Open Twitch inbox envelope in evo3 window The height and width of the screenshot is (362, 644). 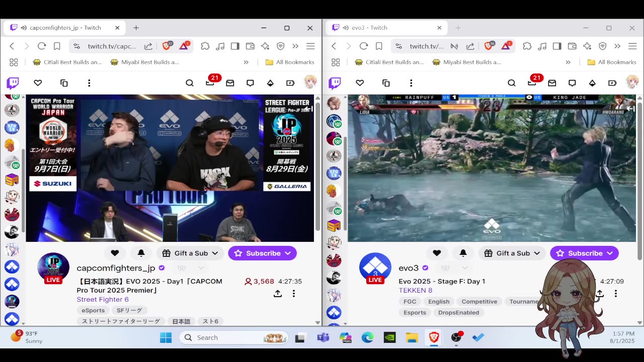(552, 83)
